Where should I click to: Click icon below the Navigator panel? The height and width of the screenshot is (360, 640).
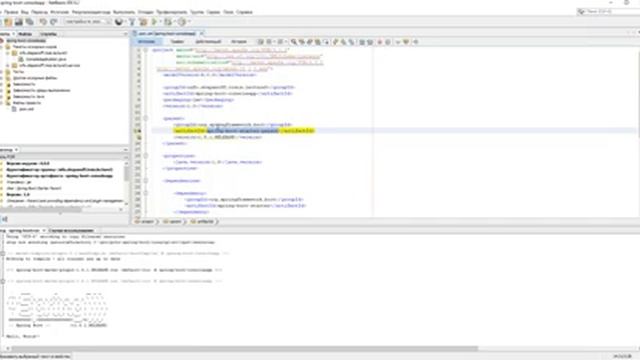point(4,219)
